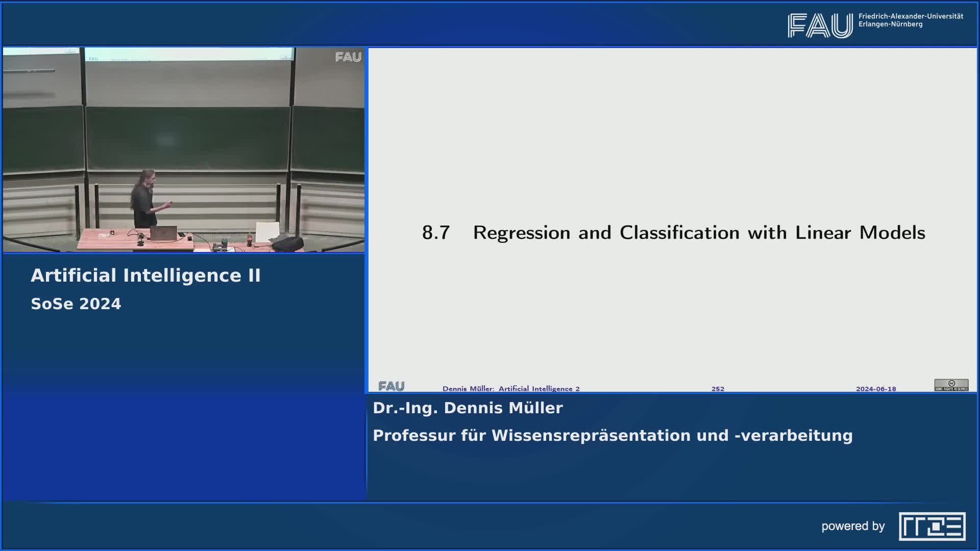980x551 pixels.
Task: Click the slide date 2024-06-18
Action: pyautogui.click(x=876, y=389)
